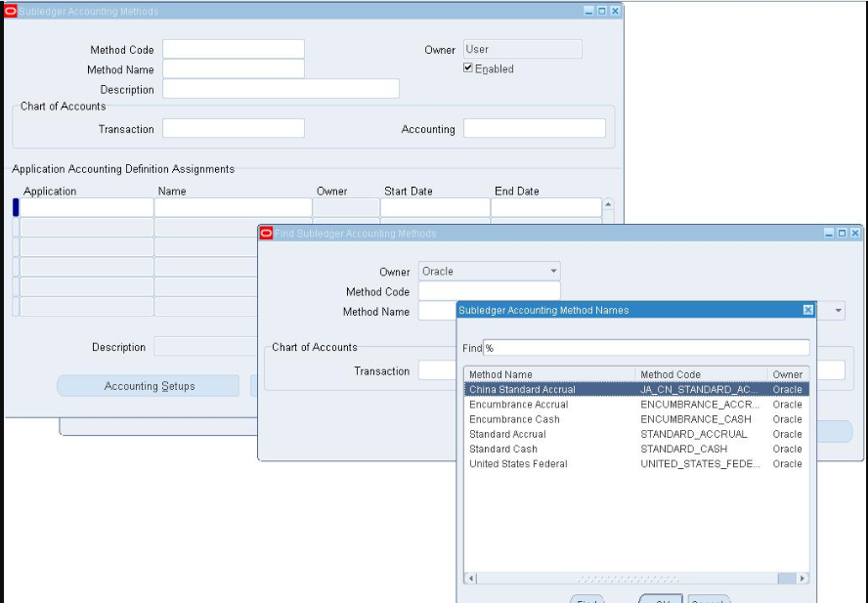
Task: Click the Find search field containing %
Action: pos(646,348)
